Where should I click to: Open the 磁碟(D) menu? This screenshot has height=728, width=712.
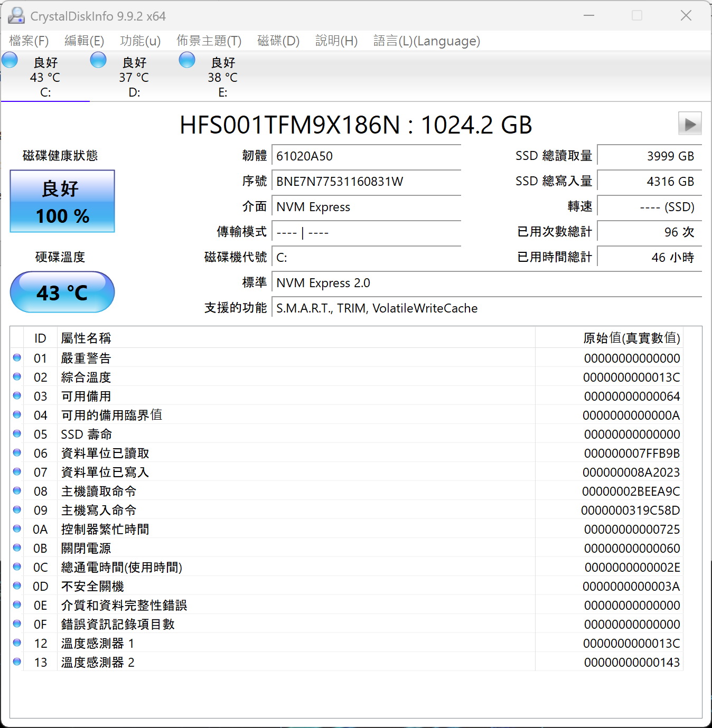[x=278, y=41]
